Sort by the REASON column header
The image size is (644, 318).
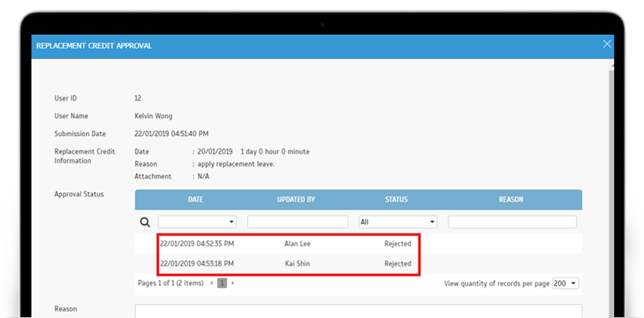511,200
